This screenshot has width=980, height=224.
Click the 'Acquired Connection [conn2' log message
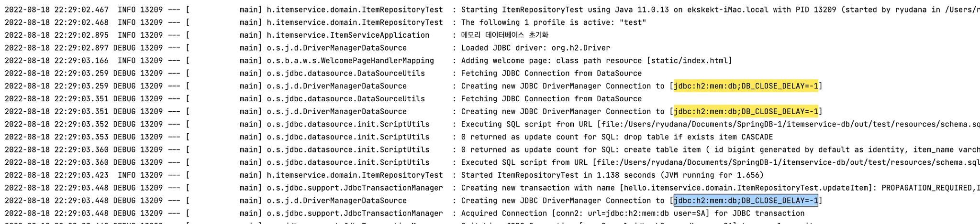tap(632, 213)
